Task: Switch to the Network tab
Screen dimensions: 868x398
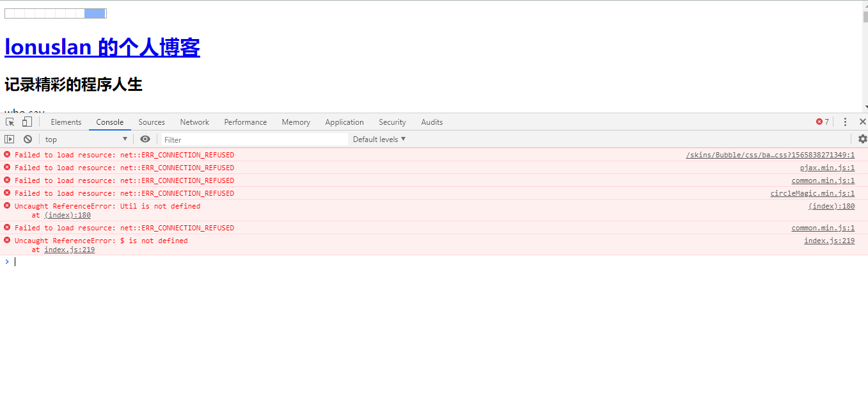Action: (x=194, y=122)
